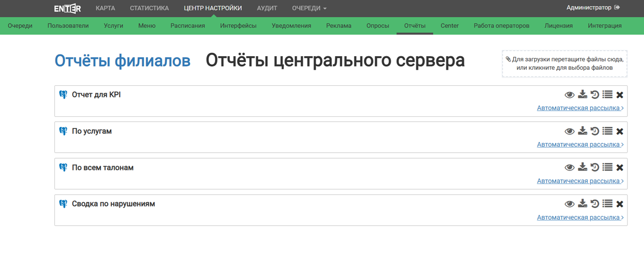This screenshot has width=644, height=266.
Task: Download the "По всем талонам" report
Action: tap(582, 167)
